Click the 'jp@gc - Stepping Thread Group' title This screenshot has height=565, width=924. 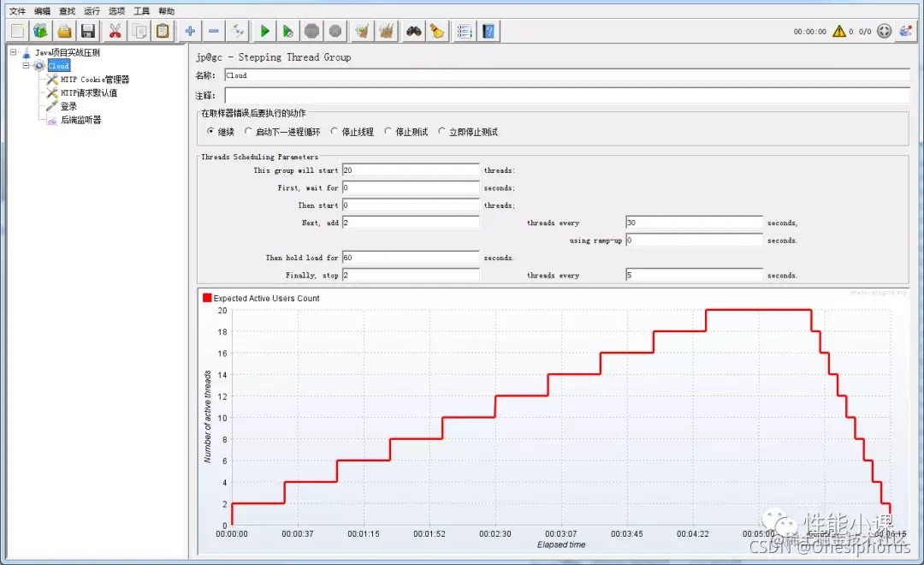point(274,57)
